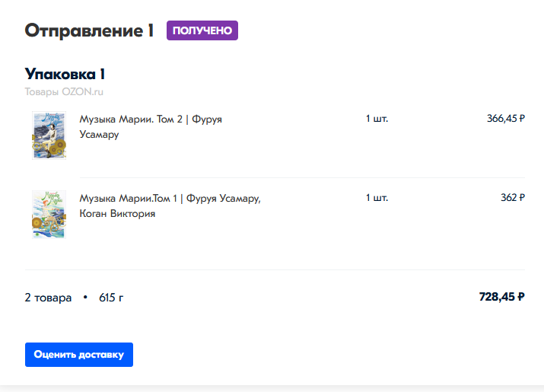Open the Музыка Марии.Том 1 title link
The height and width of the screenshot is (392, 544).
click(x=170, y=206)
